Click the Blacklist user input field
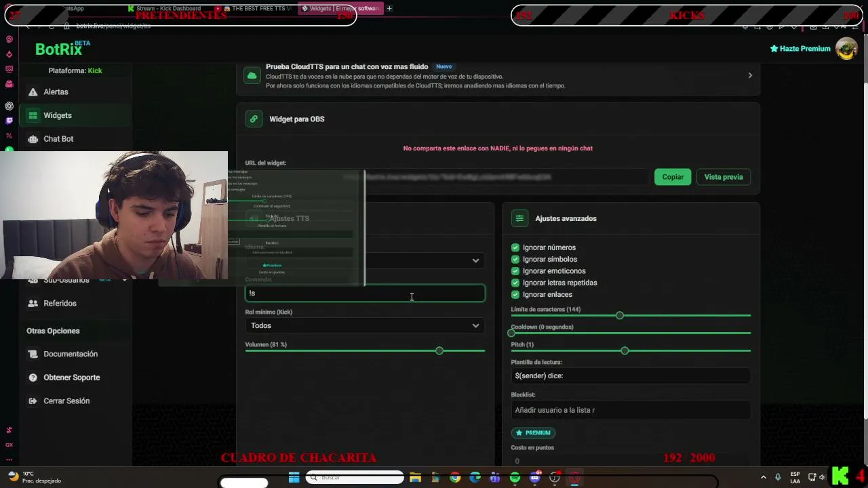 631,410
